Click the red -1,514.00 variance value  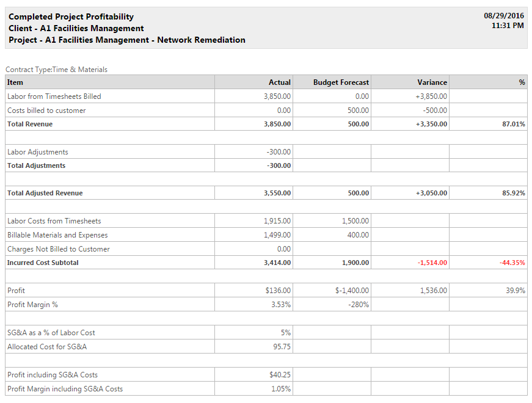(432, 263)
